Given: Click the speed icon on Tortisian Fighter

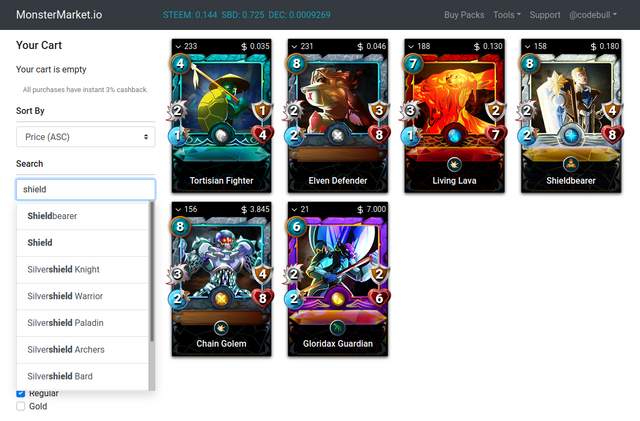Looking at the screenshot, I should tap(178, 136).
